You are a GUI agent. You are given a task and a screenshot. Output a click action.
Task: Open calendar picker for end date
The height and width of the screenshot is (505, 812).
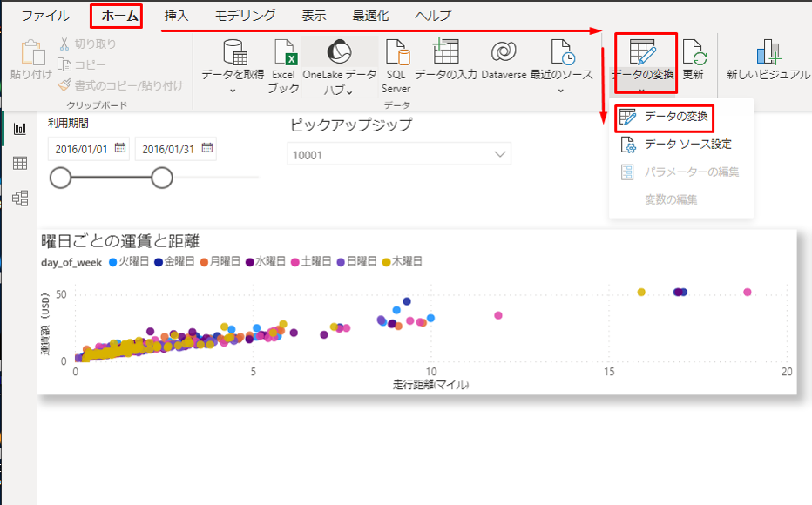point(207,148)
